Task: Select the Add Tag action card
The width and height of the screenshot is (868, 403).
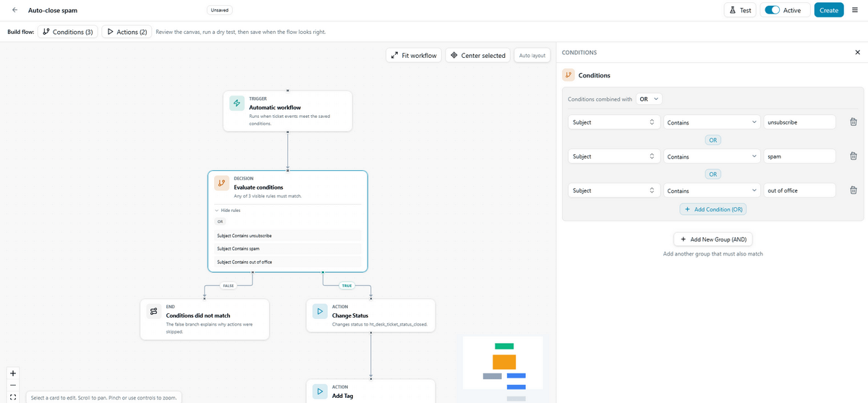Action: click(371, 391)
